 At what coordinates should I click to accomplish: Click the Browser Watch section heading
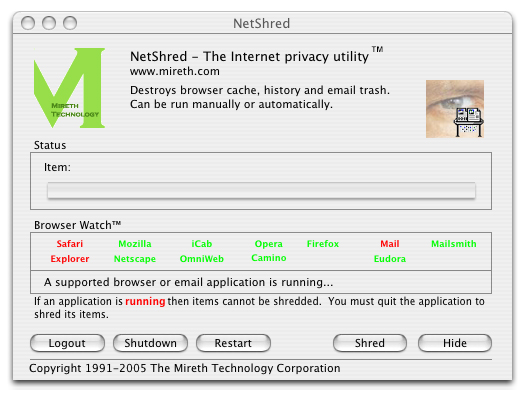point(77,225)
